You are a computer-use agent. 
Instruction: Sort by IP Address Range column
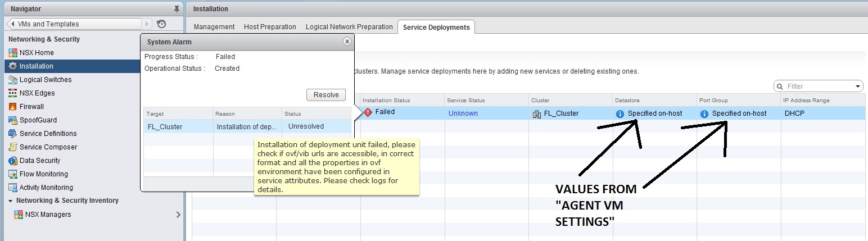[824, 101]
